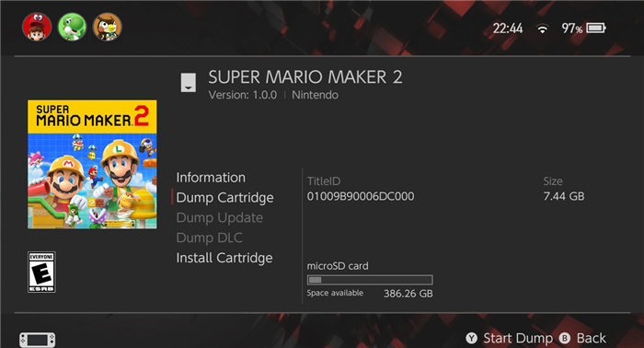
Task: Click the battery level icon
Action: click(x=596, y=28)
